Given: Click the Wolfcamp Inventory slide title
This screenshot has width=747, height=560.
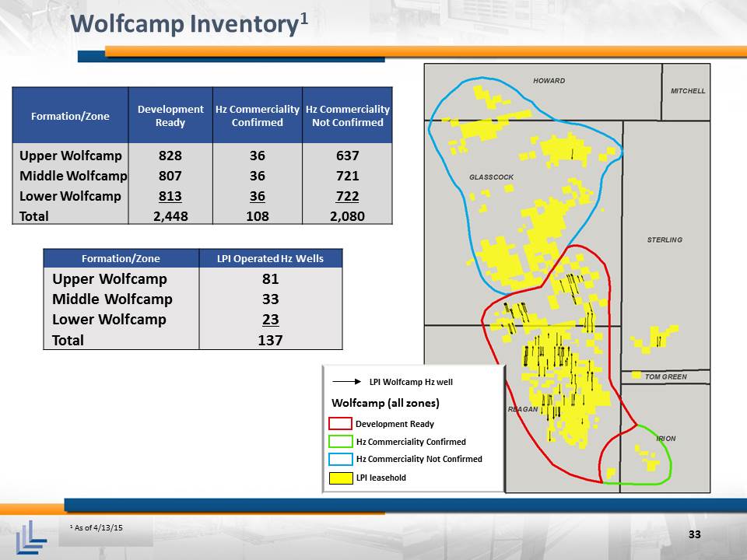Looking at the screenshot, I should point(189,24).
